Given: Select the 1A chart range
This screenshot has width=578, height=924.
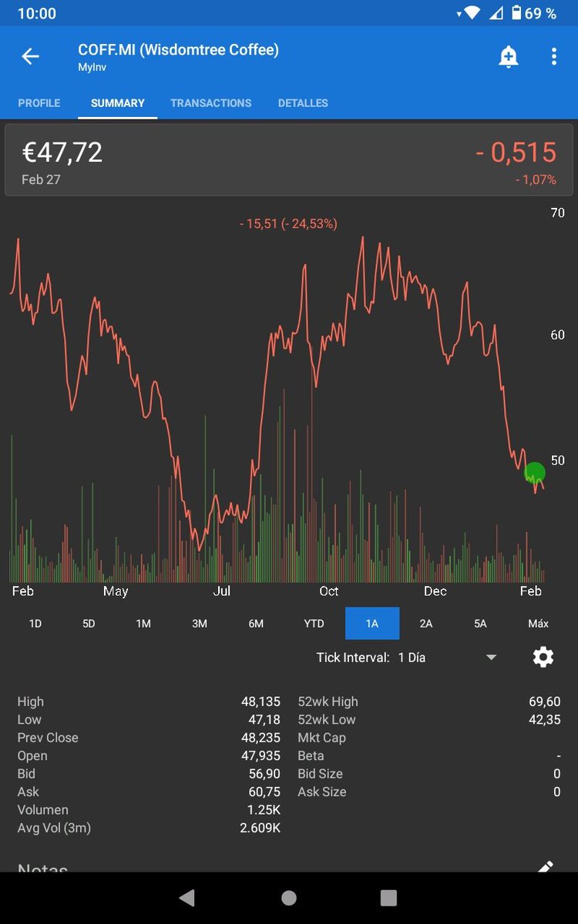Looking at the screenshot, I should [x=372, y=624].
